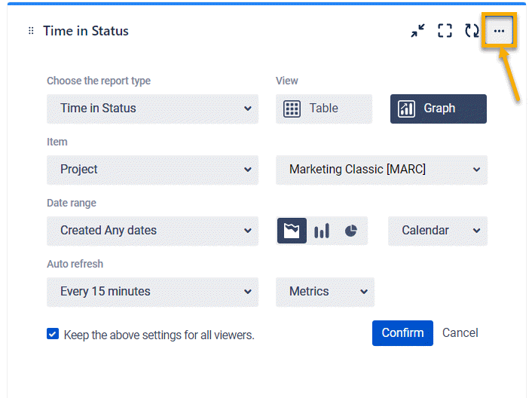Select the pie chart icon
532x398 pixels.
[x=350, y=231]
